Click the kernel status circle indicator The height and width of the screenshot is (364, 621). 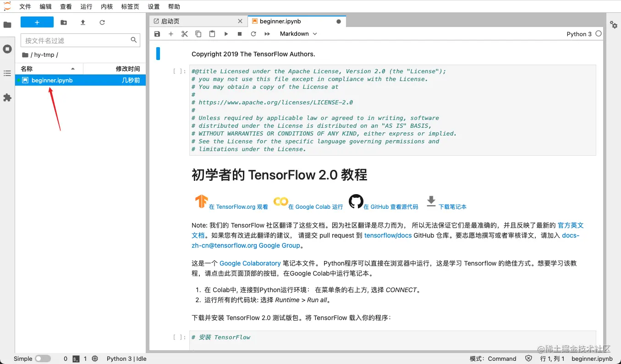(599, 33)
